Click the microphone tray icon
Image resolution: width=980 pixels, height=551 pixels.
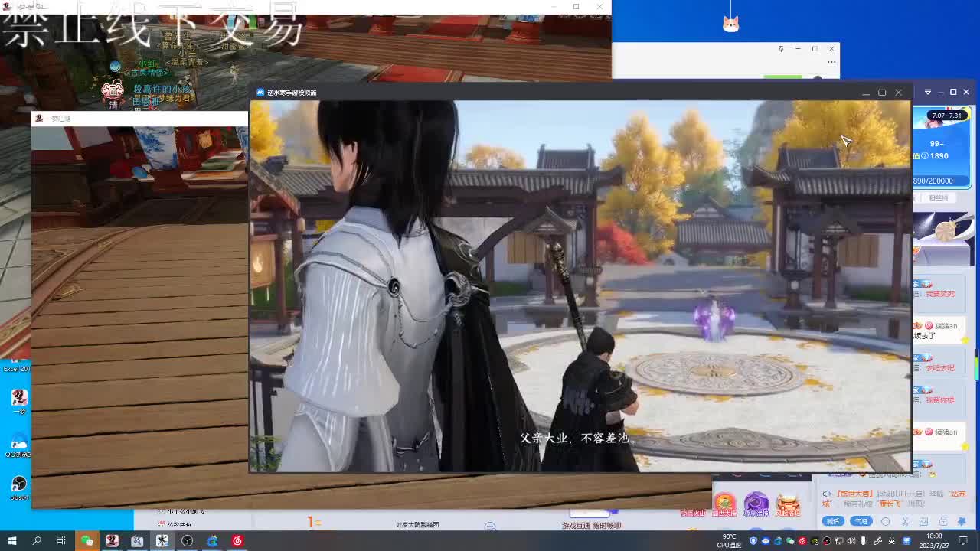coord(862,541)
